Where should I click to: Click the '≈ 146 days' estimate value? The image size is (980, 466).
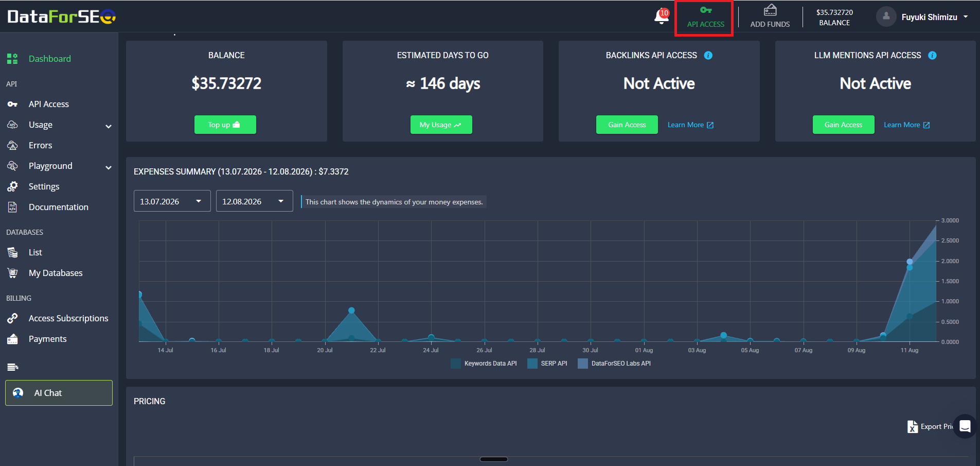pyautogui.click(x=443, y=83)
